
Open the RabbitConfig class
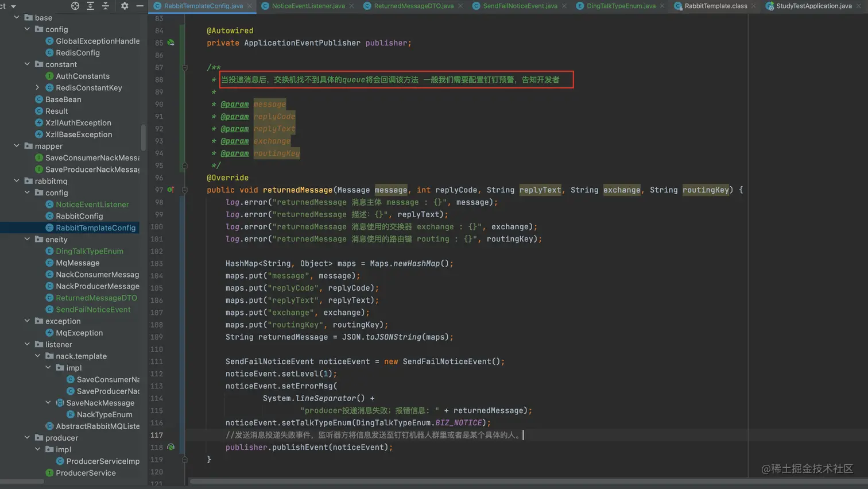74,216
